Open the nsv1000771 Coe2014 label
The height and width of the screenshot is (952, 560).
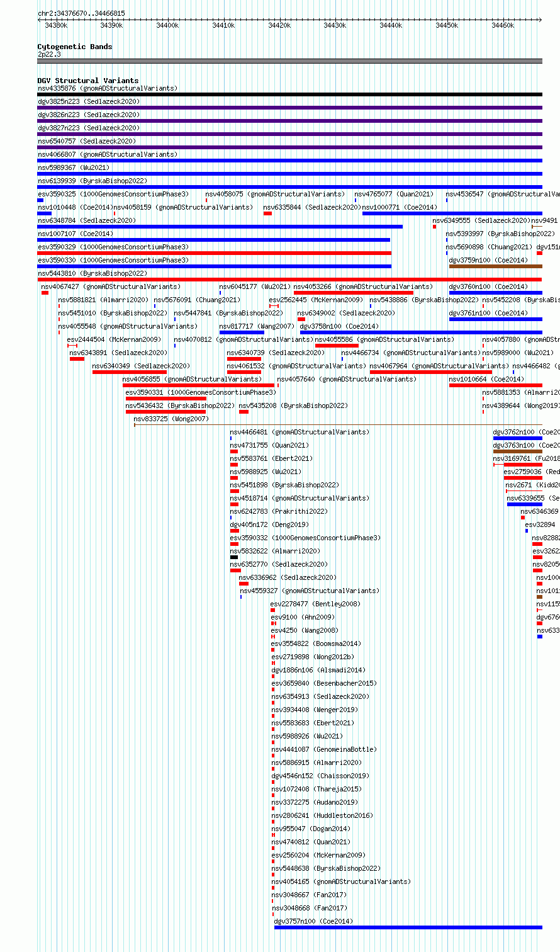[x=400, y=207]
